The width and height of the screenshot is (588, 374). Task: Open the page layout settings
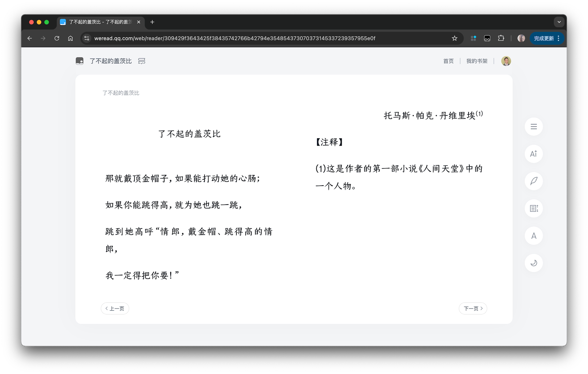(534, 208)
